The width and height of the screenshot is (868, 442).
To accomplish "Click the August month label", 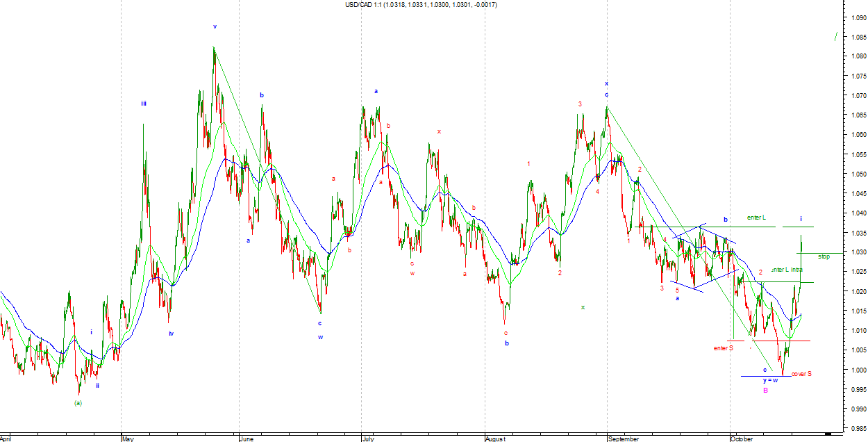I will click(x=494, y=439).
